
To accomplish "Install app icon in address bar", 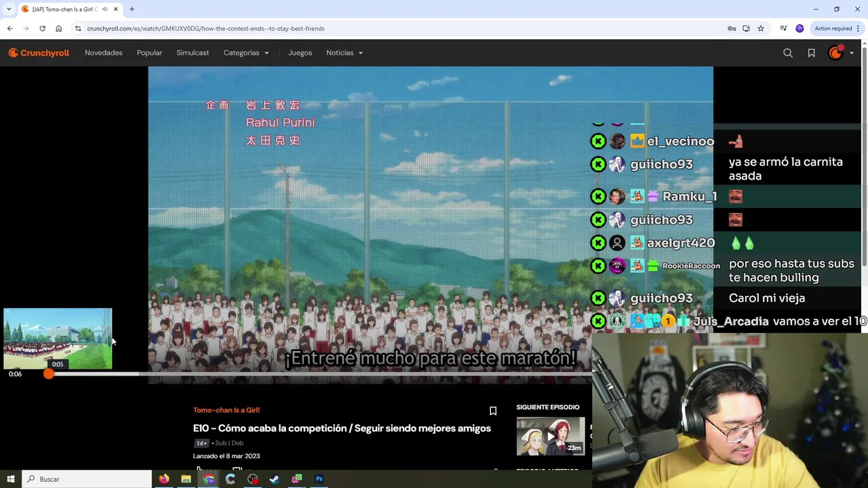I will pyautogui.click(x=746, y=28).
